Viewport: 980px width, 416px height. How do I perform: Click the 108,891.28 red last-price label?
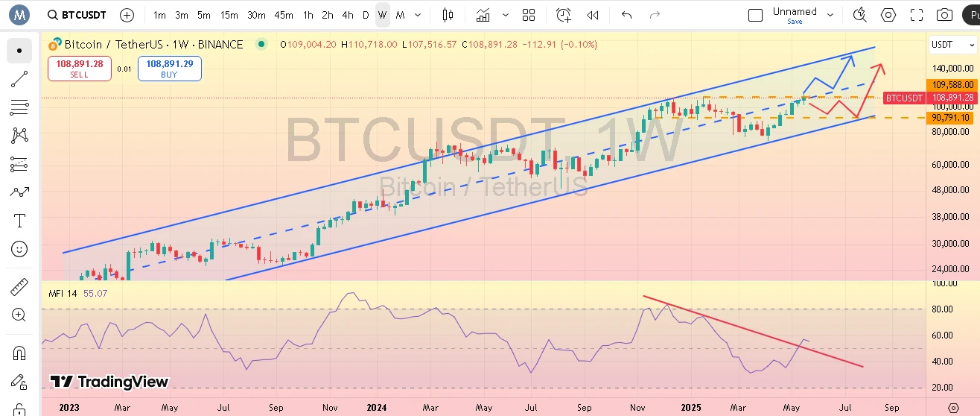pos(952,98)
